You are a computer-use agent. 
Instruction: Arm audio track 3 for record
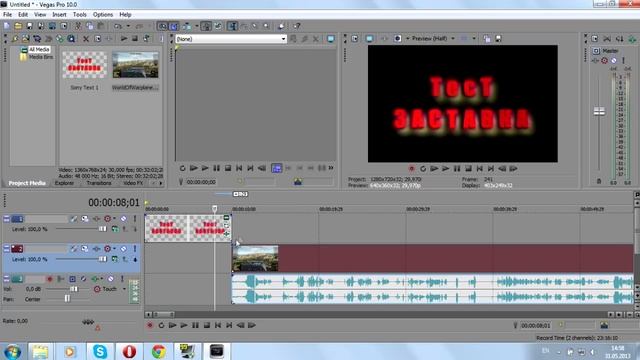[x=50, y=279]
